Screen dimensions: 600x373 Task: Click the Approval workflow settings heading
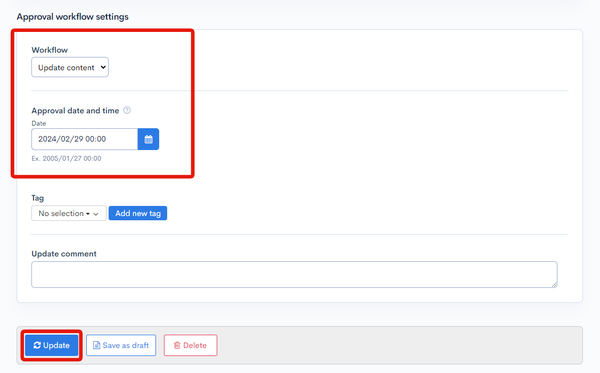coord(73,17)
